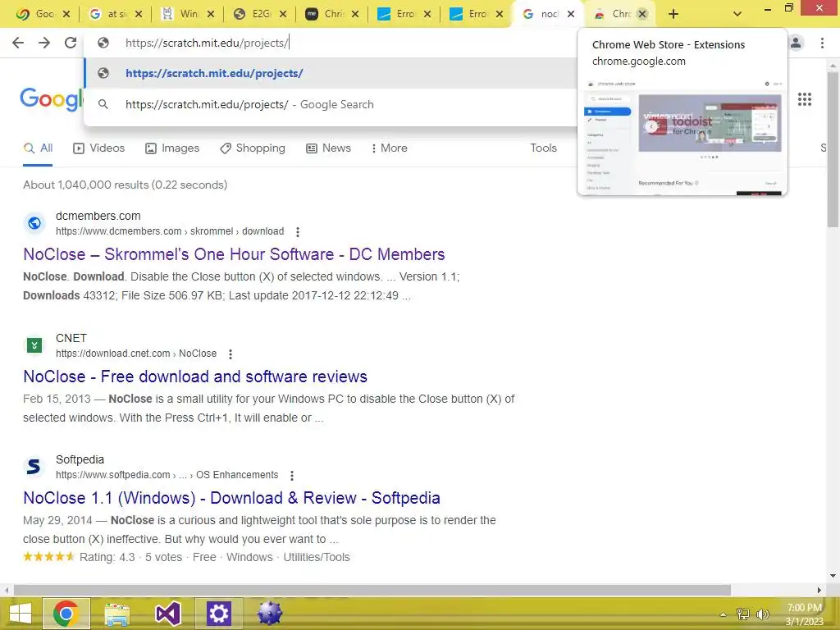Click the Chrome Web Store tab preview thumbnail
Screen dimensions: 840x630
[x=682, y=136]
